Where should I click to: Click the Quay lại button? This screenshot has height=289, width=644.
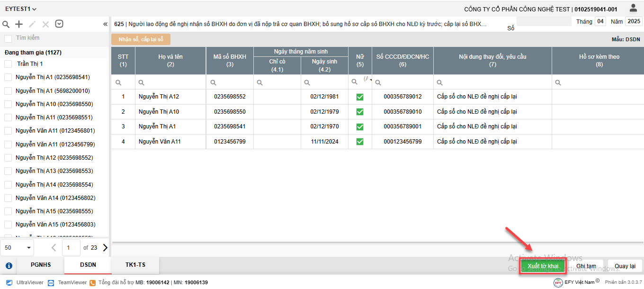(x=625, y=266)
